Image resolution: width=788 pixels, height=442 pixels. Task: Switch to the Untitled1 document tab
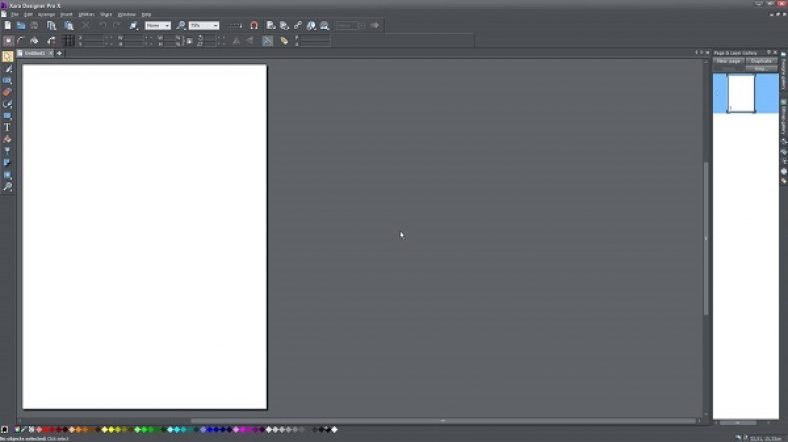(33, 53)
